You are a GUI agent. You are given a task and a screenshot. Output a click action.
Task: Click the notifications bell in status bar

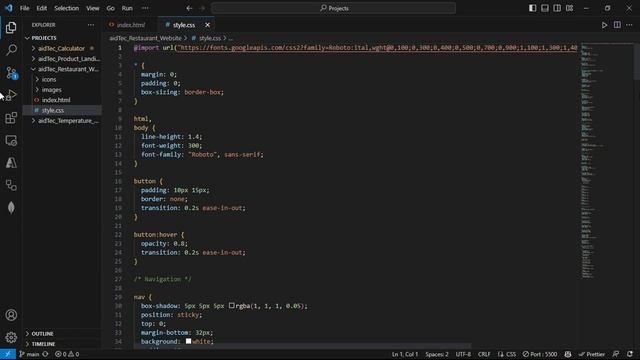tap(630, 354)
